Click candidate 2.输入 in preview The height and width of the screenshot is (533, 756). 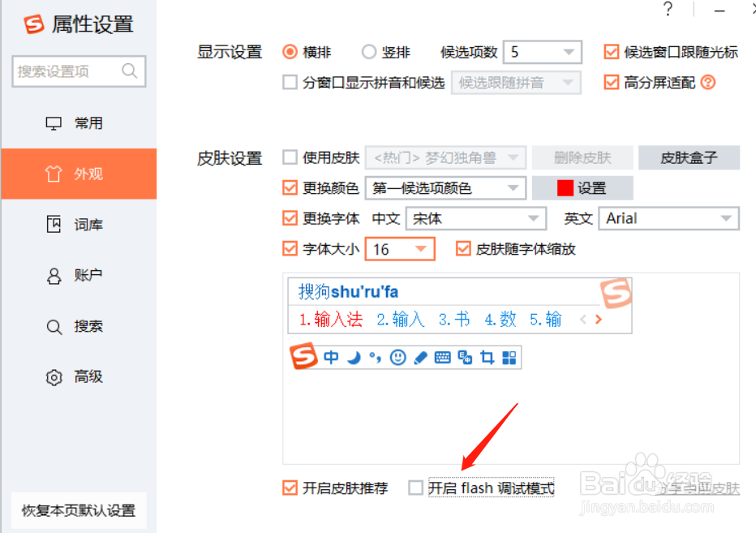401,320
